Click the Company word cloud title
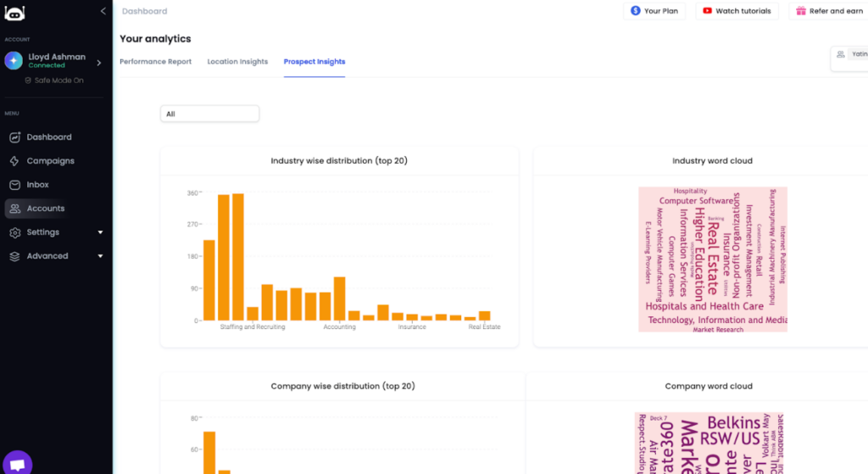 709,386
